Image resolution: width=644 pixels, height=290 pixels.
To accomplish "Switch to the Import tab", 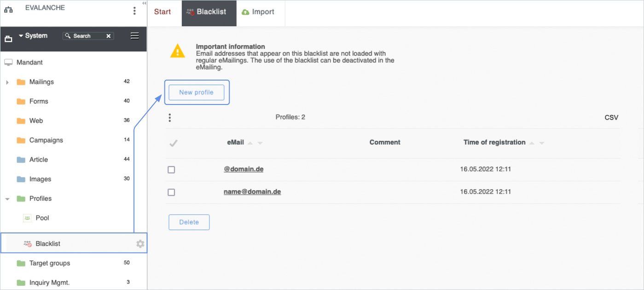I will pos(258,12).
